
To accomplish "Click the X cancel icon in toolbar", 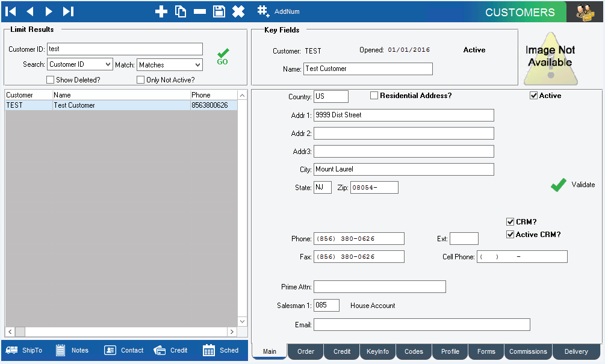I will [238, 11].
